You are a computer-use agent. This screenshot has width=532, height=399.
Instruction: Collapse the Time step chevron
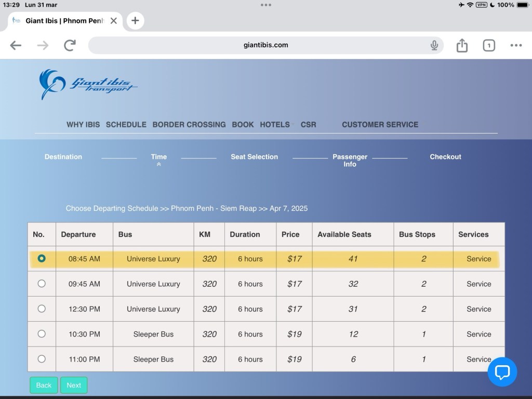[x=158, y=164]
